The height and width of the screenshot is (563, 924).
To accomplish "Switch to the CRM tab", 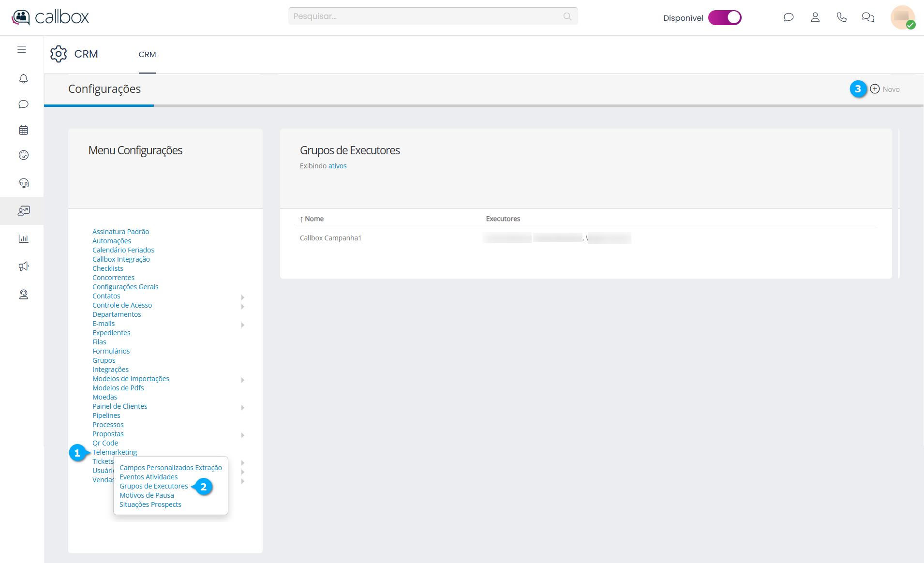I will pos(147,55).
